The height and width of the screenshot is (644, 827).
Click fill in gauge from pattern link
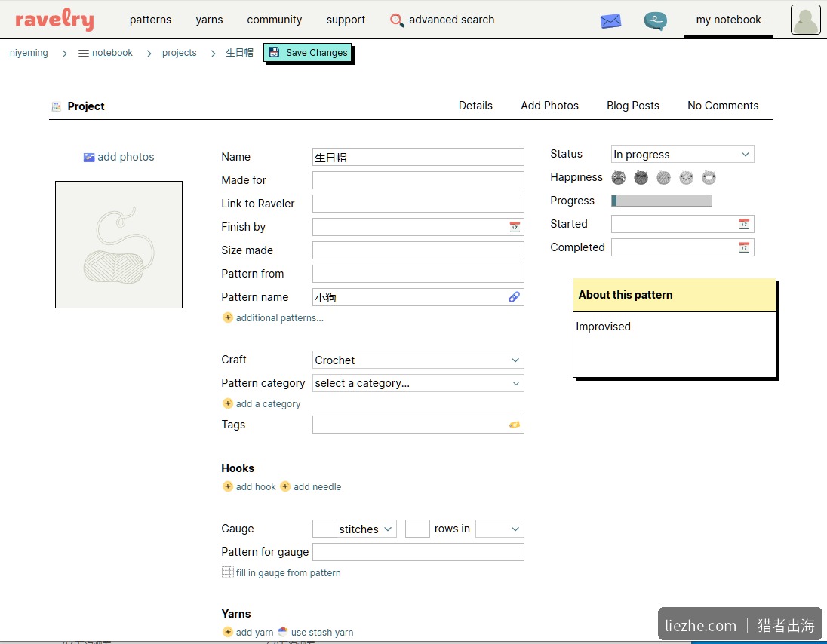[288, 573]
